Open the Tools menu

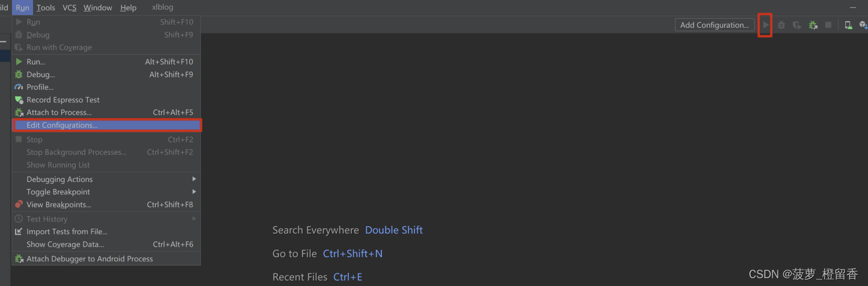coord(46,8)
